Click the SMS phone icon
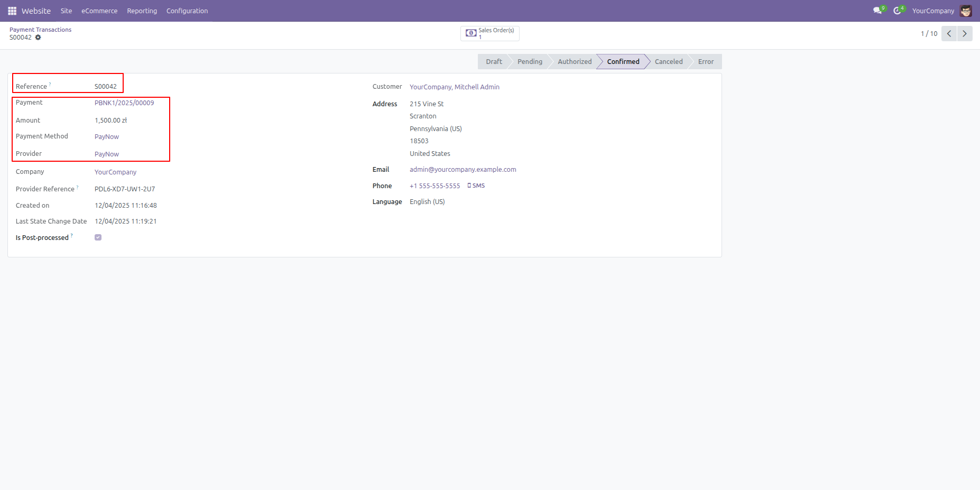 pyautogui.click(x=469, y=186)
